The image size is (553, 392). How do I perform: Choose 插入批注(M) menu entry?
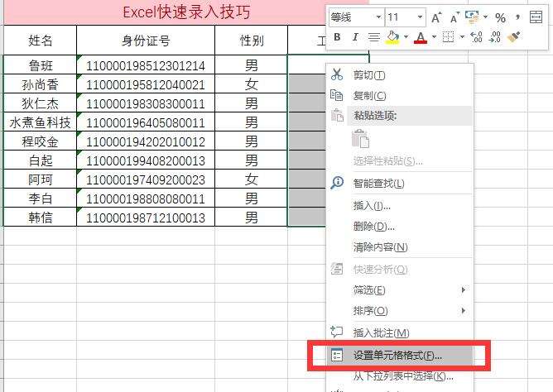tap(401, 332)
